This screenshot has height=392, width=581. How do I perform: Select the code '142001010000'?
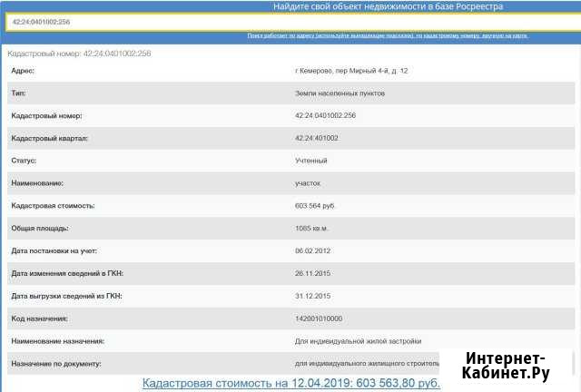click(x=319, y=318)
